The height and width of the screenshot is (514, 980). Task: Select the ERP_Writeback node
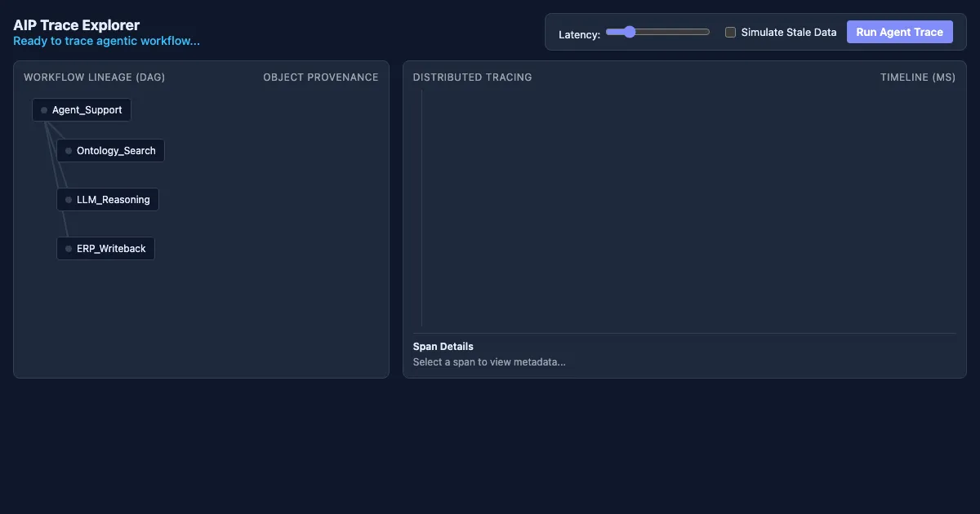(x=105, y=249)
